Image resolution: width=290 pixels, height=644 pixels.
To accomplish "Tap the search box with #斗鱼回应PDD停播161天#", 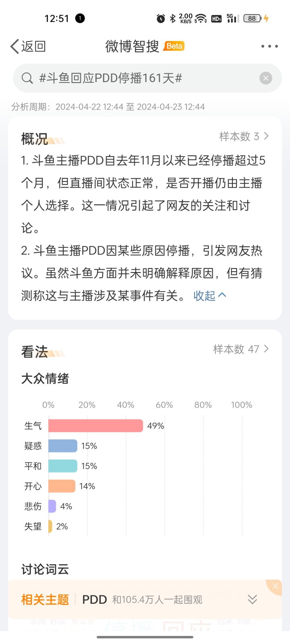I will 137,78.
